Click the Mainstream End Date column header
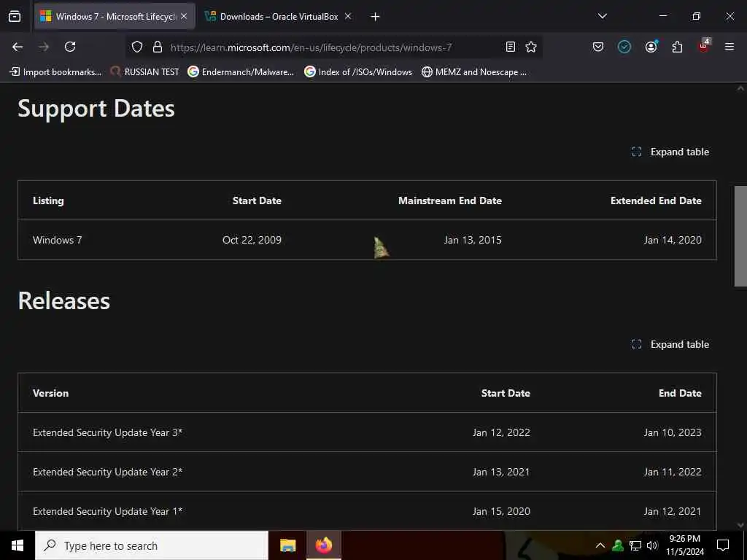 449,201
